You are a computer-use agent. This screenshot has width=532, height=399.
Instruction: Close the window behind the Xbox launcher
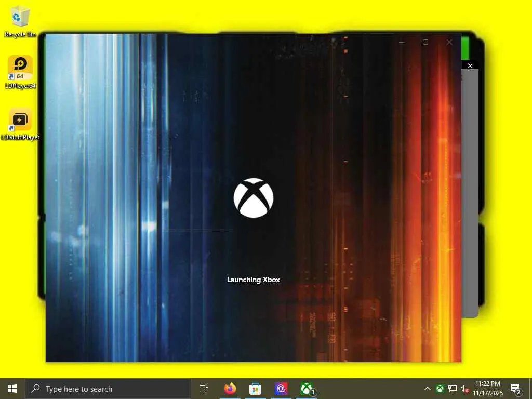pyautogui.click(x=470, y=65)
